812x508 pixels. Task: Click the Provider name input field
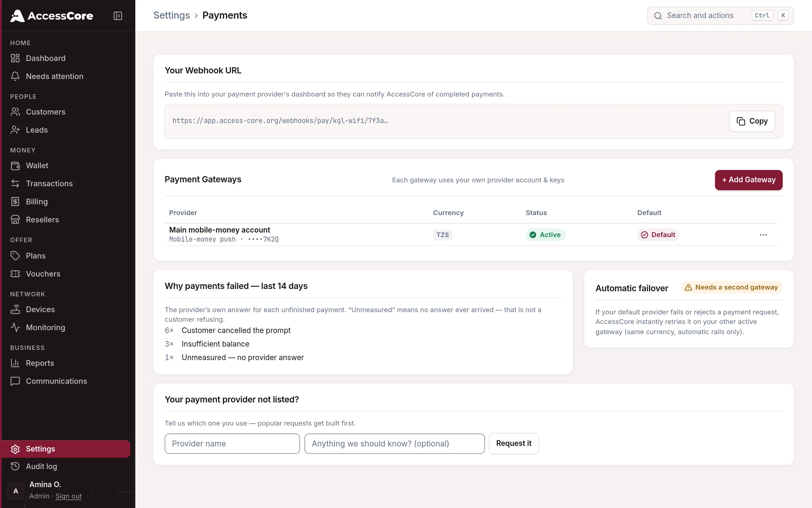[x=232, y=443]
